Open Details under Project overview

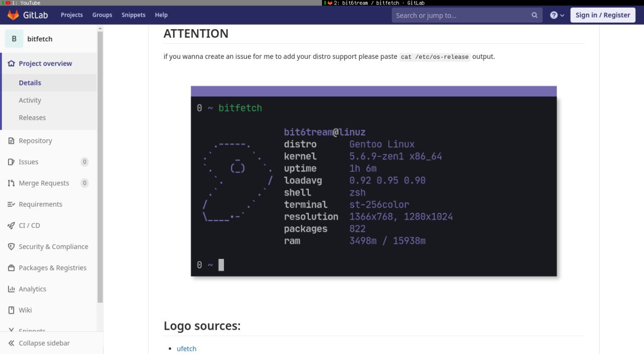pos(30,82)
